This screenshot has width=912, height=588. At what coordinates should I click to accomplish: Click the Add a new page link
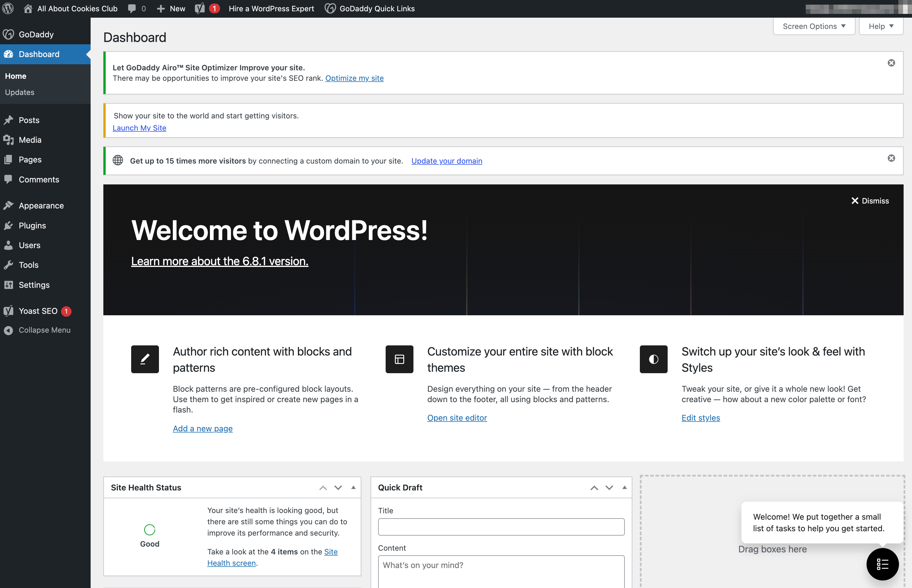tap(203, 428)
